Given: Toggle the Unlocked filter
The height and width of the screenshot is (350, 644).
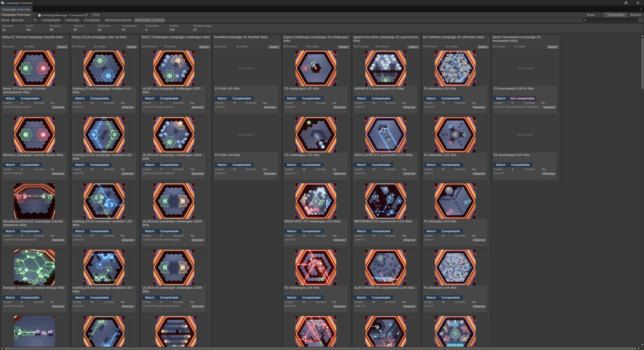Looking at the screenshot, I should (72, 20).
